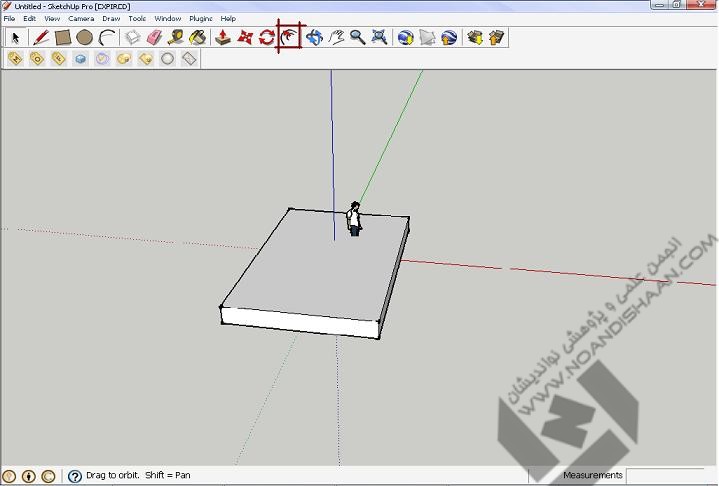Screen dimensions: 719x486
Task: Click the human figure in the model
Action: pyautogui.click(x=354, y=218)
